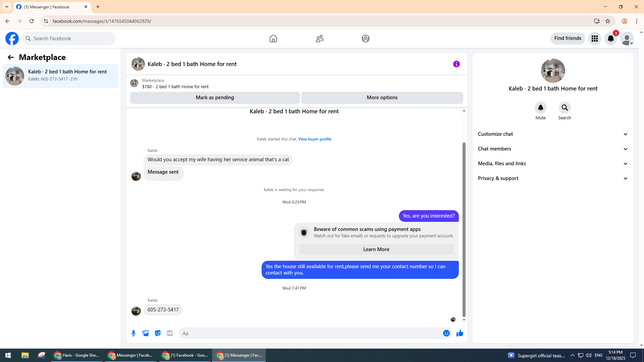644x362 pixels.
Task: Install app icon in address bar
Action: (597, 21)
